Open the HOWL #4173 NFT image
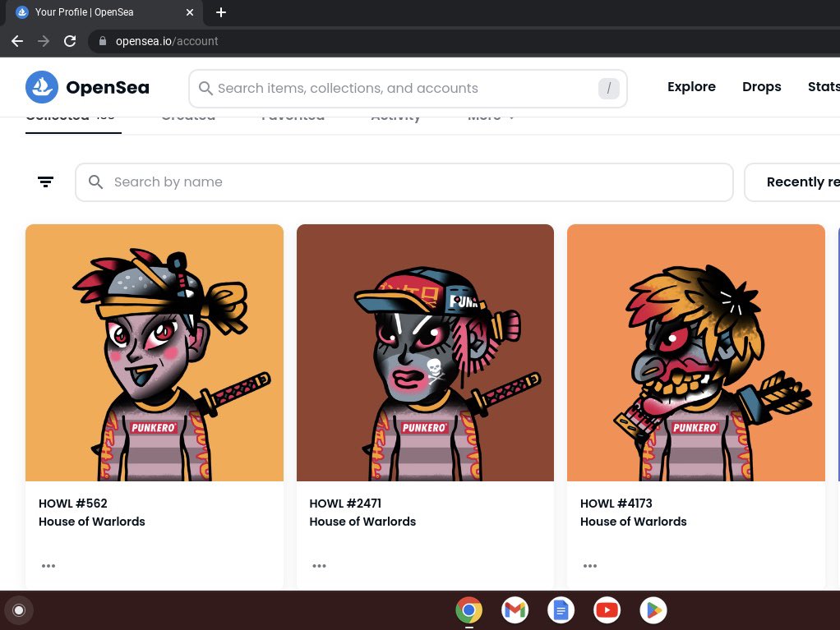Screen dimensions: 840x630 (696, 352)
